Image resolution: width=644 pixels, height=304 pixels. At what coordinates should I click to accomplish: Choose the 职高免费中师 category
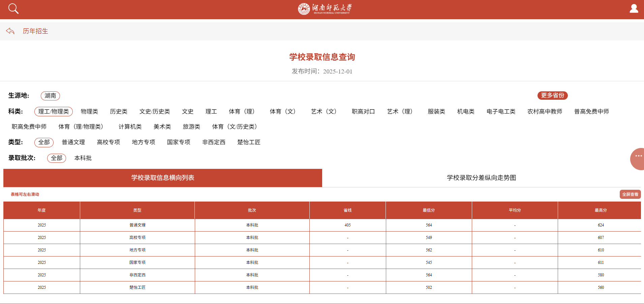coord(29,127)
